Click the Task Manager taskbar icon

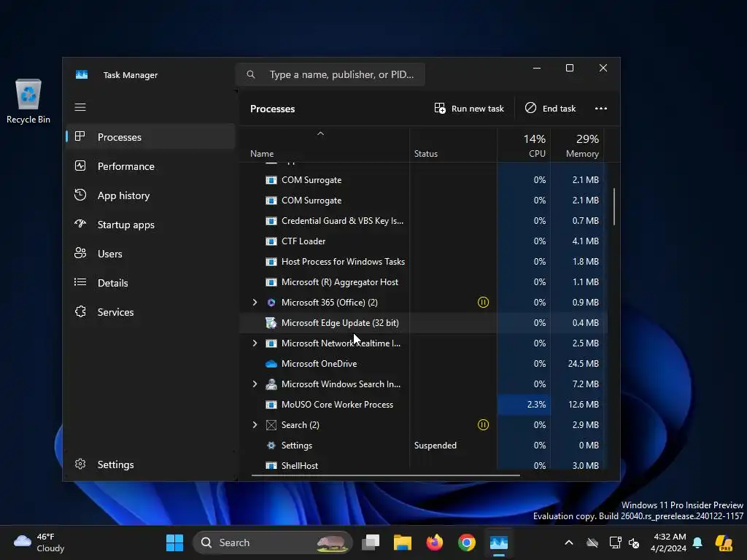pos(499,542)
